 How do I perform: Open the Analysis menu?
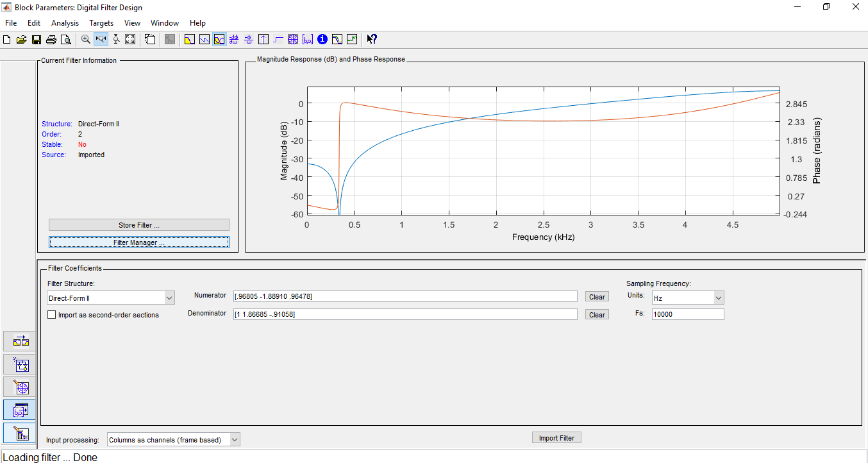pyautogui.click(x=65, y=23)
